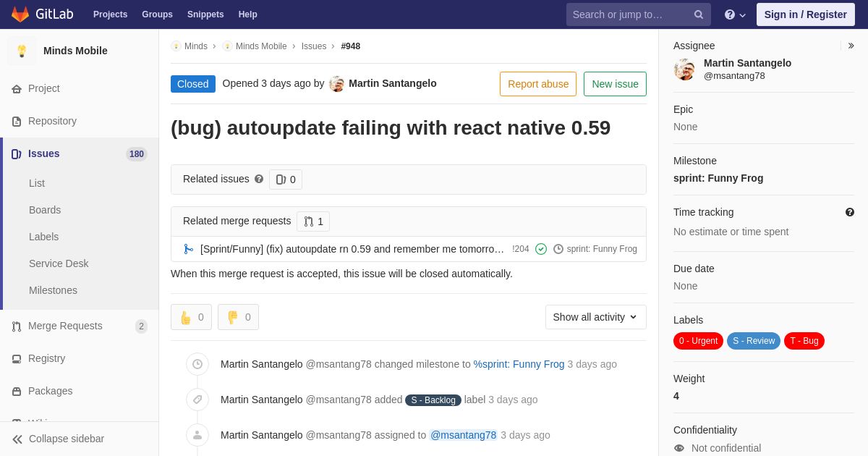
Task: Click the red 0 - Urgent label
Action: [x=698, y=341]
